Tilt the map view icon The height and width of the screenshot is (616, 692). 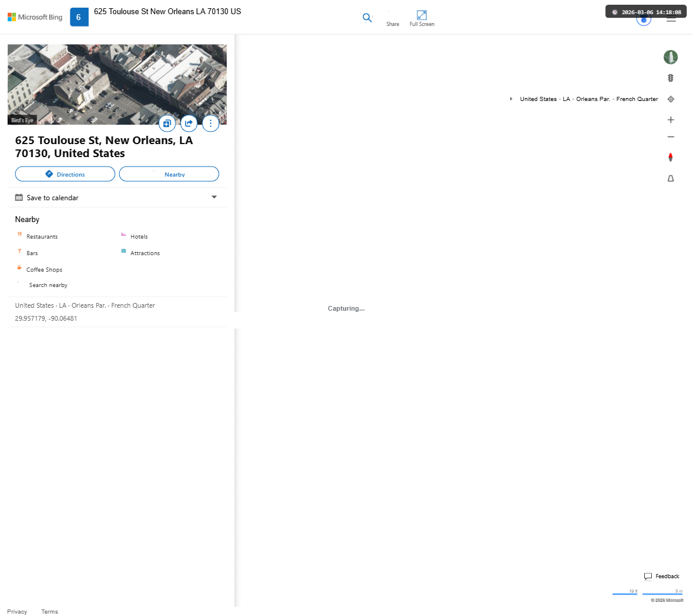pyautogui.click(x=670, y=178)
